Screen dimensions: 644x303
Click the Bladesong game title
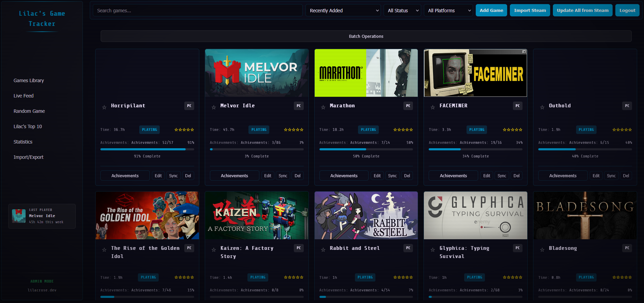563,248
